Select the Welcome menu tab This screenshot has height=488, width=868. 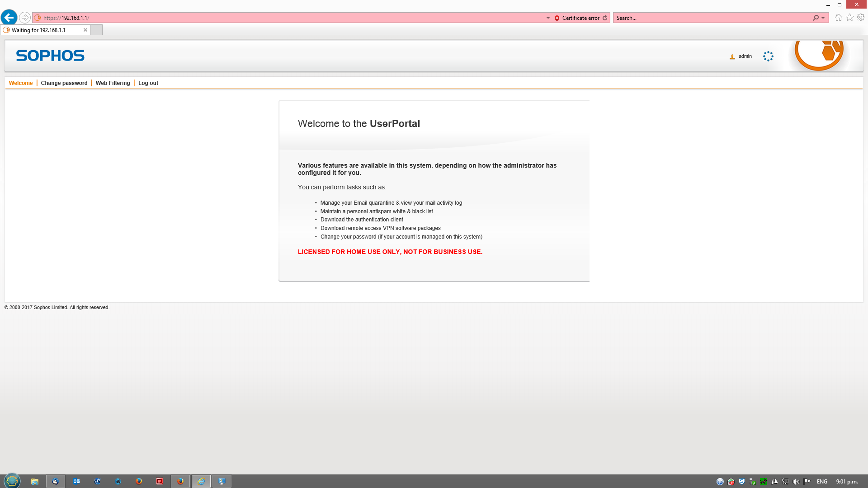coord(21,83)
